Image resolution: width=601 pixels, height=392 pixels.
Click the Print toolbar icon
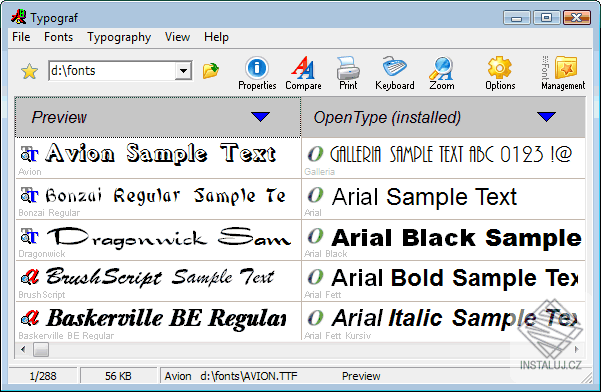tap(348, 74)
